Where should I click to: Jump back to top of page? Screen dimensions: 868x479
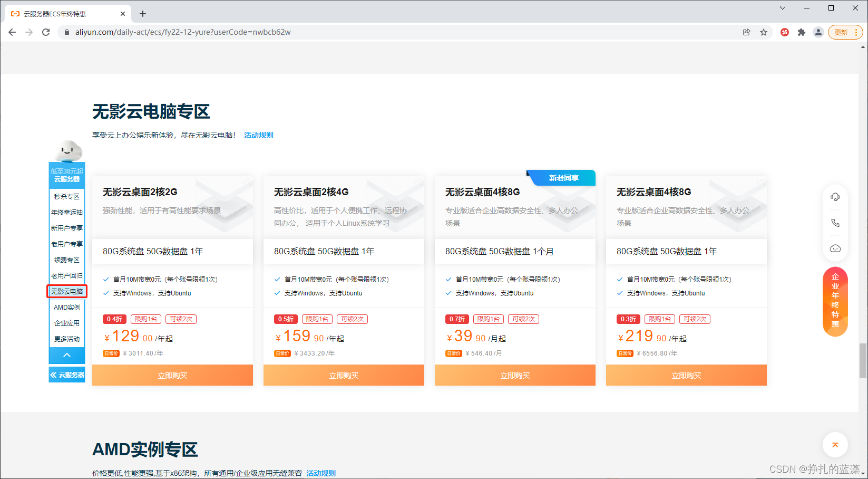[x=835, y=445]
